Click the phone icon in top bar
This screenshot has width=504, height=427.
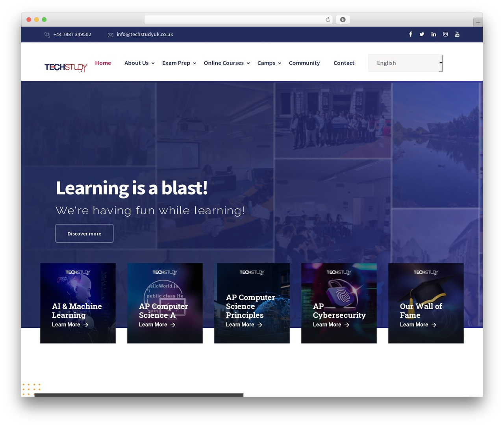click(x=47, y=35)
